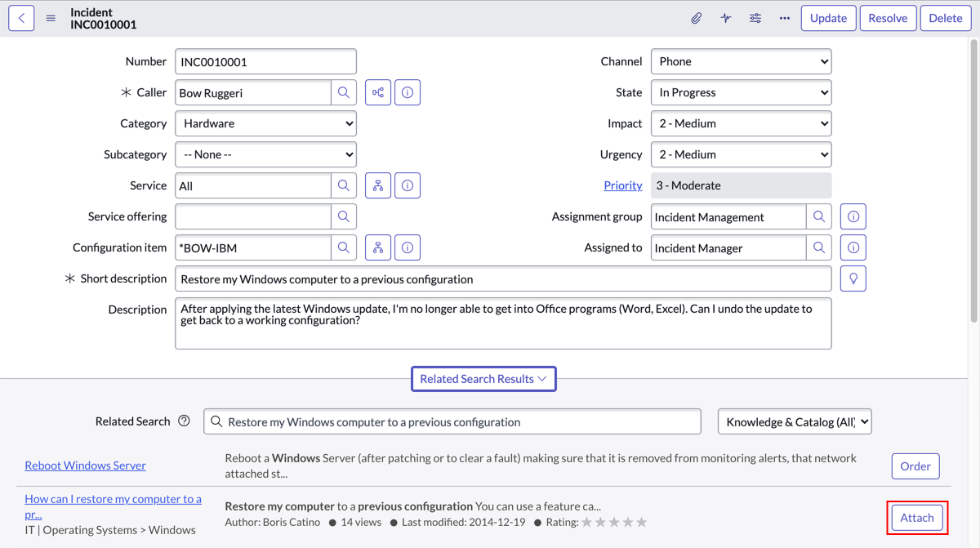The image size is (980, 548).
Task: Open the hamburger context menu icon
Action: [51, 18]
